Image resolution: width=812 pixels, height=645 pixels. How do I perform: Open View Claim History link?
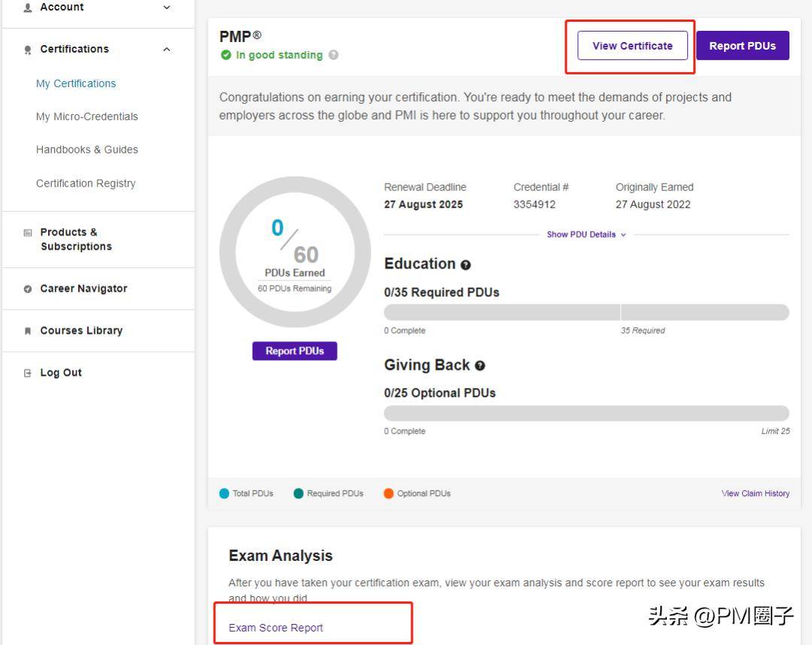tap(756, 493)
